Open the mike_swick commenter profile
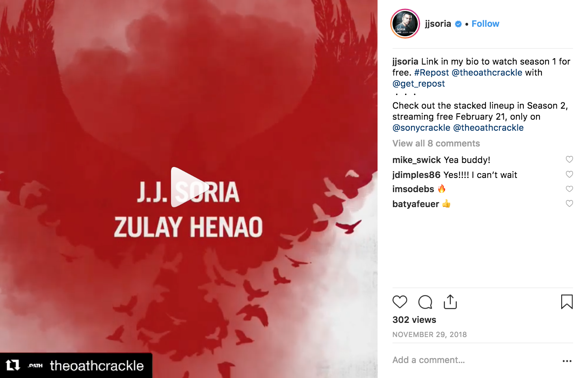588x378 pixels. point(417,160)
